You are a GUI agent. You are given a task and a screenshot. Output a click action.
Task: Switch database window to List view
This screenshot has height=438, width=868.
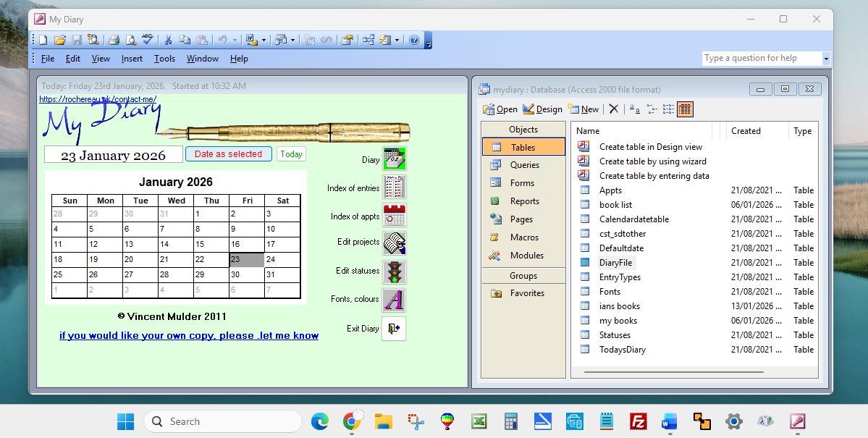pos(668,109)
